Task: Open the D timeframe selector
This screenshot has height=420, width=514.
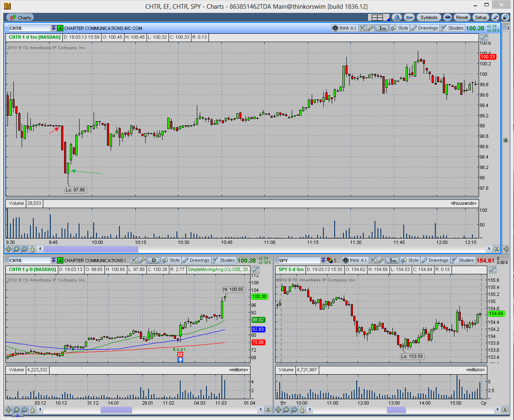Action: point(154,260)
